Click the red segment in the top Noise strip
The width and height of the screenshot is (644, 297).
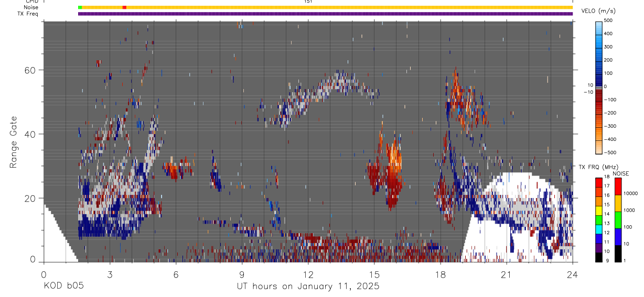click(x=124, y=7)
